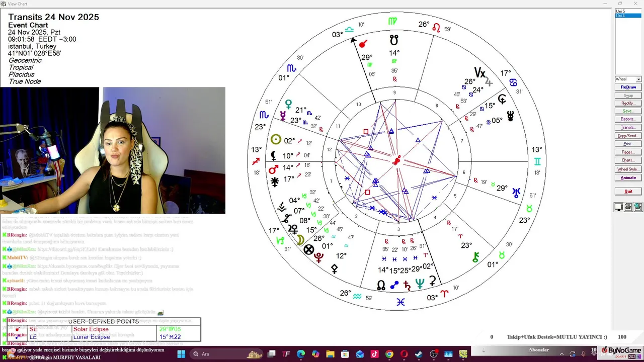Click the Swap button
644x362 pixels.
(x=628, y=95)
